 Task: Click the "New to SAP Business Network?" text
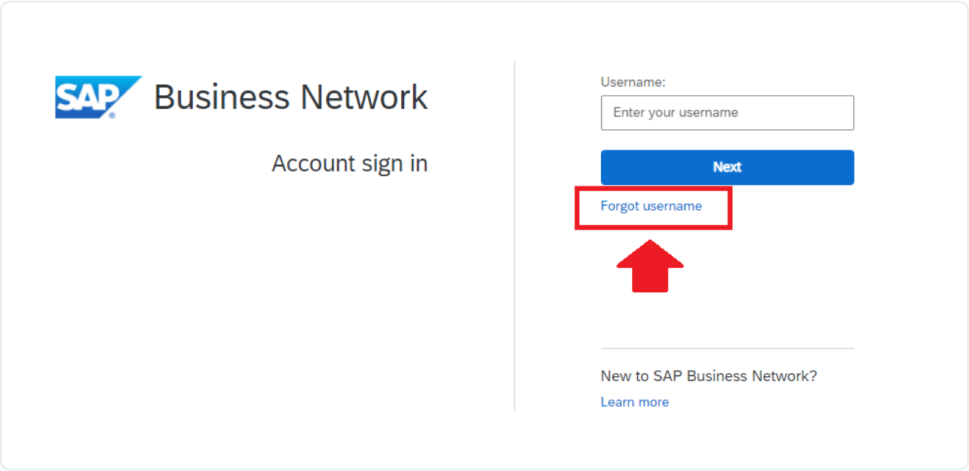[x=709, y=376]
